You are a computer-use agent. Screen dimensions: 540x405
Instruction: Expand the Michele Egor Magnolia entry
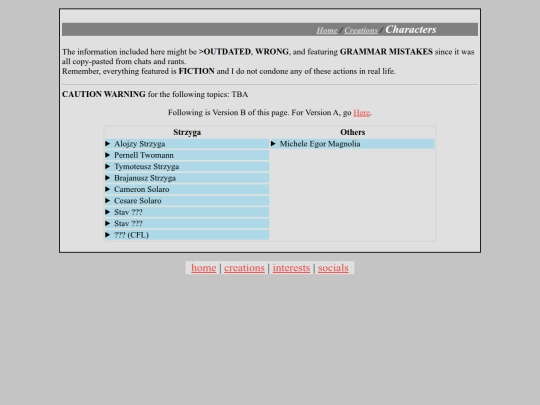[x=352, y=144]
